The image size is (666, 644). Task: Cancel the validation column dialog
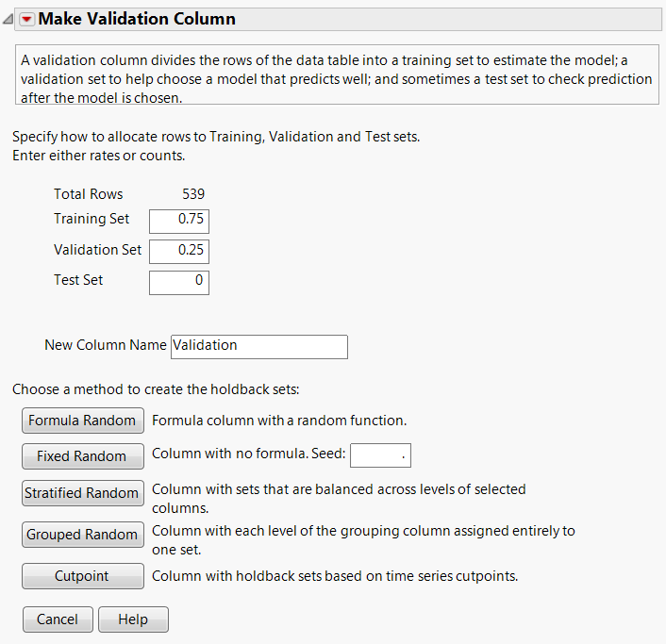(x=58, y=619)
